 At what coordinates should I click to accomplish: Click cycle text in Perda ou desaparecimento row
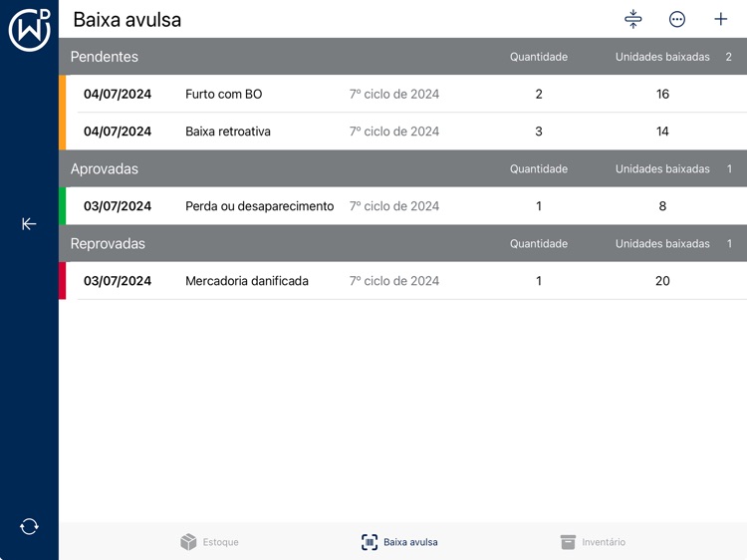[394, 206]
